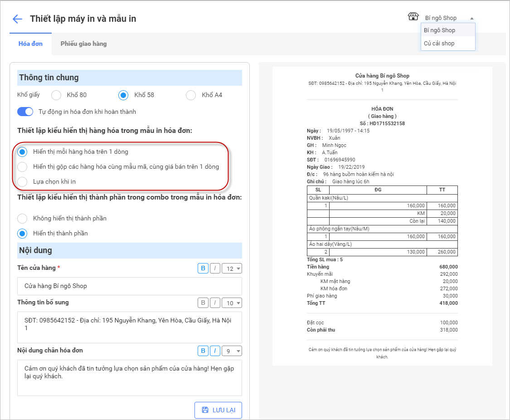Image resolution: width=510 pixels, height=420 pixels.
Task: Click the store icon beside Bí ngô Shop
Action: click(413, 17)
